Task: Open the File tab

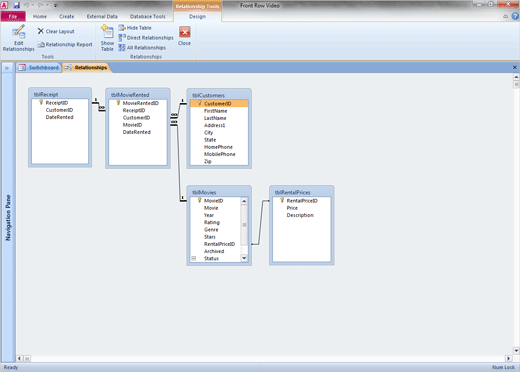Action: [x=13, y=16]
